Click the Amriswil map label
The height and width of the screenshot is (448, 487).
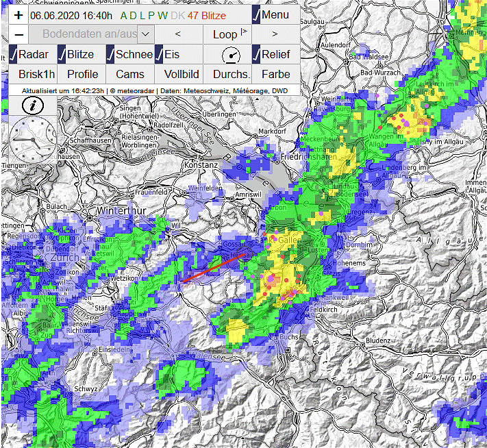(248, 195)
